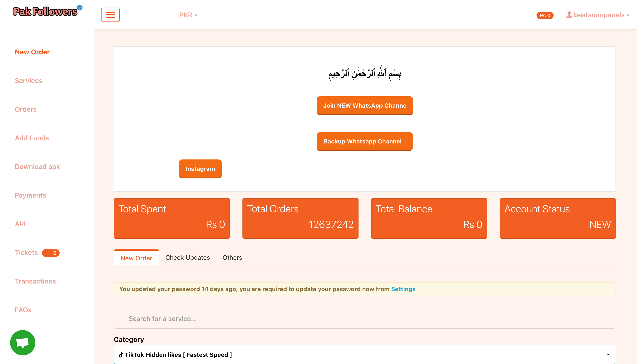Select the New Order tab
This screenshot has height=364, width=637.
136,258
